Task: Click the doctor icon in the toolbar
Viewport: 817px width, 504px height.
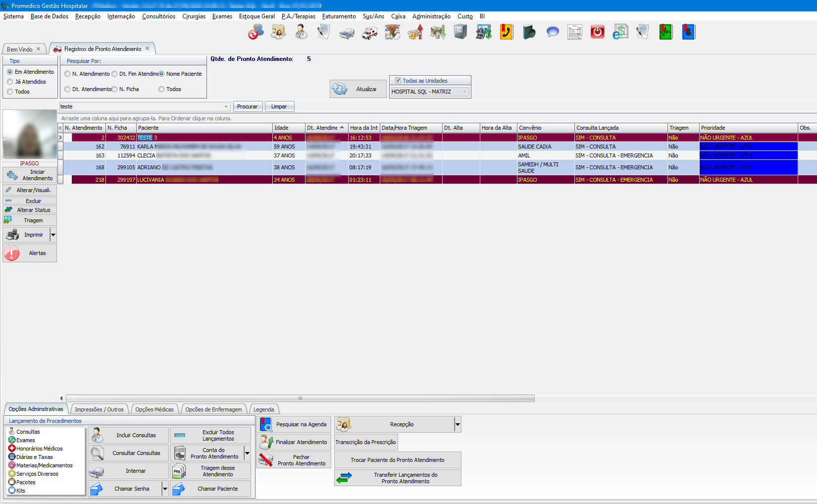Action: 301,32
